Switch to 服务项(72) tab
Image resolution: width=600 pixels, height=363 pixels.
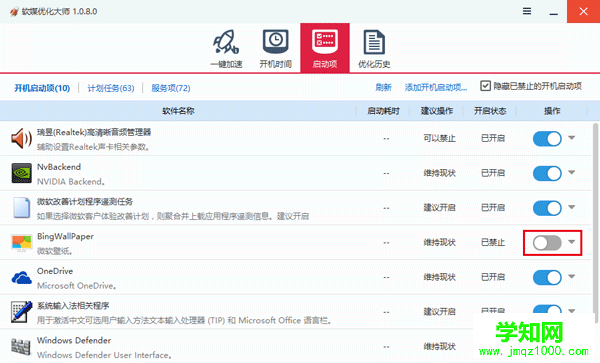coord(171,88)
